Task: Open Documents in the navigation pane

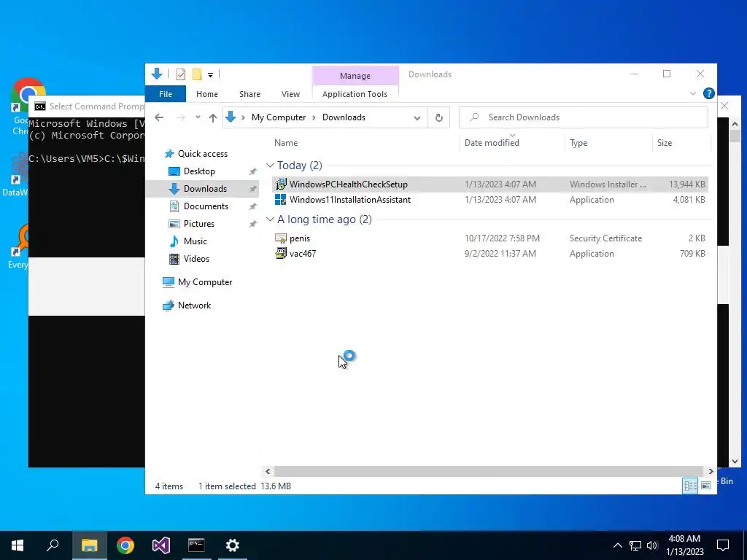Action: [206, 206]
